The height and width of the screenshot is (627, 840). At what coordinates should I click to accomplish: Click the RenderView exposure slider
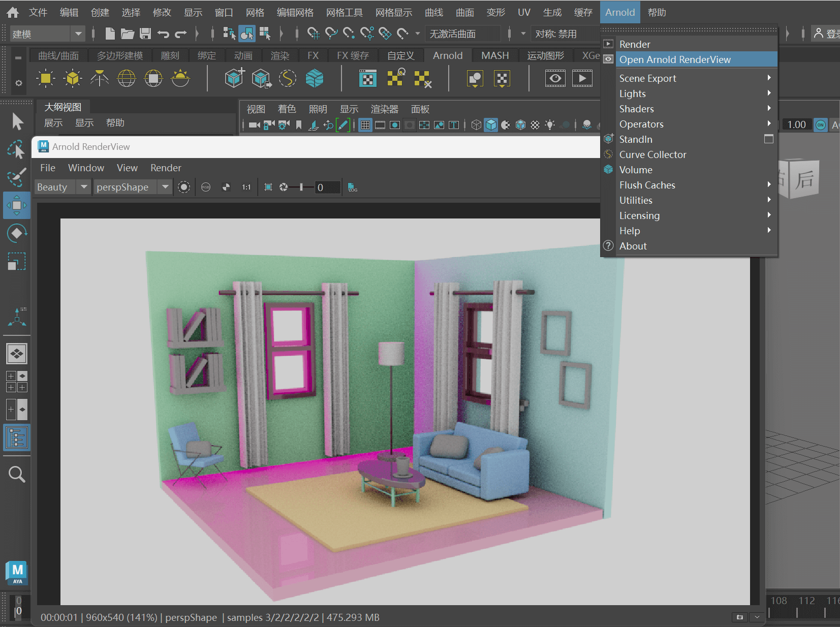pyautogui.click(x=300, y=187)
